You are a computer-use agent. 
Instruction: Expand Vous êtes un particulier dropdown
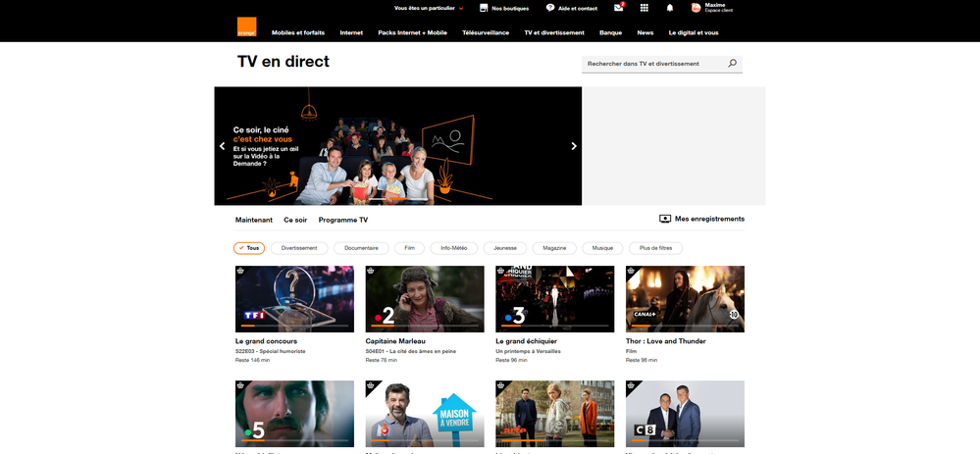(429, 8)
